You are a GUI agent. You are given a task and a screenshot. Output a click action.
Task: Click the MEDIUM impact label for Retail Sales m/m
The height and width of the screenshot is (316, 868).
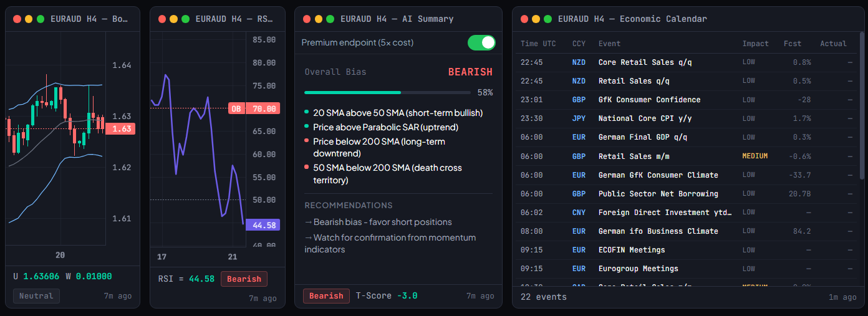coord(755,156)
